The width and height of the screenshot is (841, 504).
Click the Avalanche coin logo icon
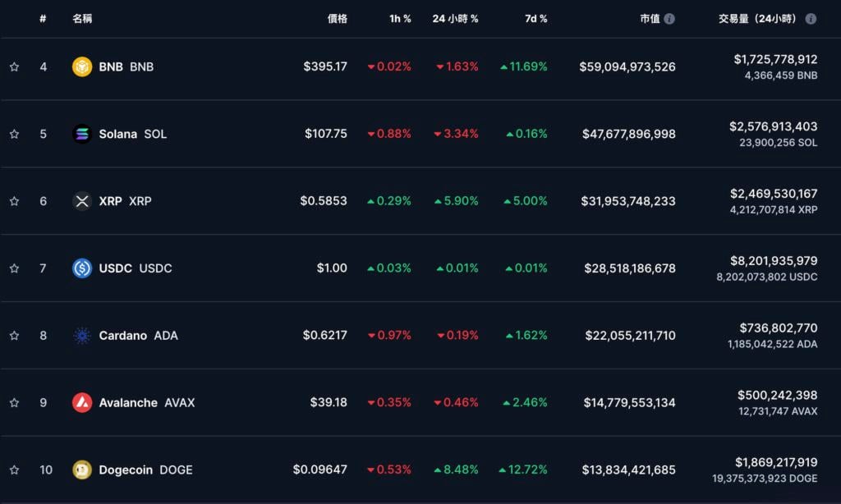click(82, 403)
